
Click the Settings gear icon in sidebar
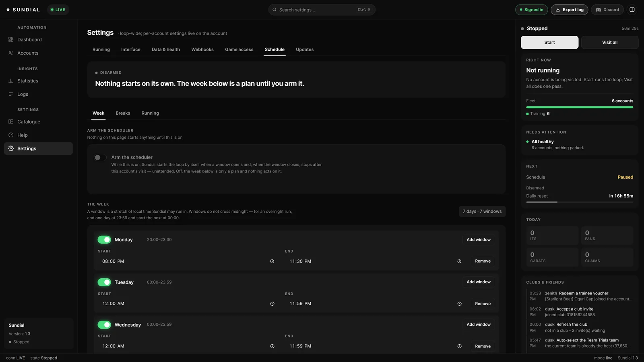coord(11,148)
